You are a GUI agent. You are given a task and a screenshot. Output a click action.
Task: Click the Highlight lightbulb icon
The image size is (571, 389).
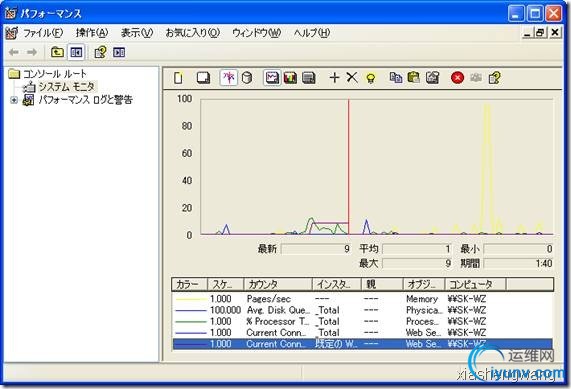[370, 78]
